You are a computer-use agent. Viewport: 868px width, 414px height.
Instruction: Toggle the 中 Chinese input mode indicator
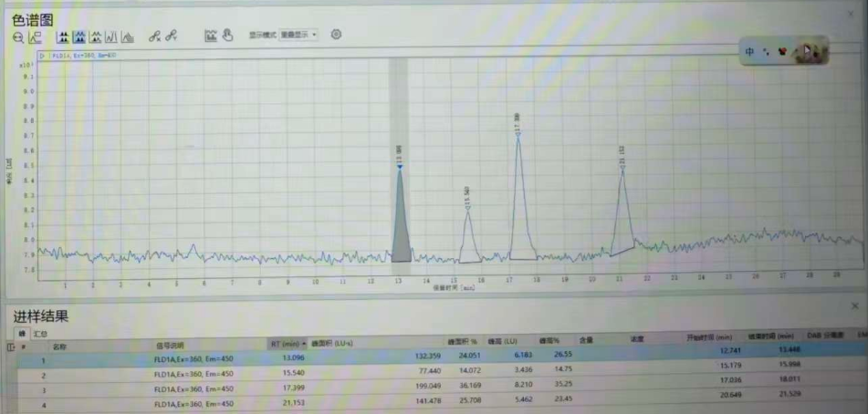[x=749, y=52]
